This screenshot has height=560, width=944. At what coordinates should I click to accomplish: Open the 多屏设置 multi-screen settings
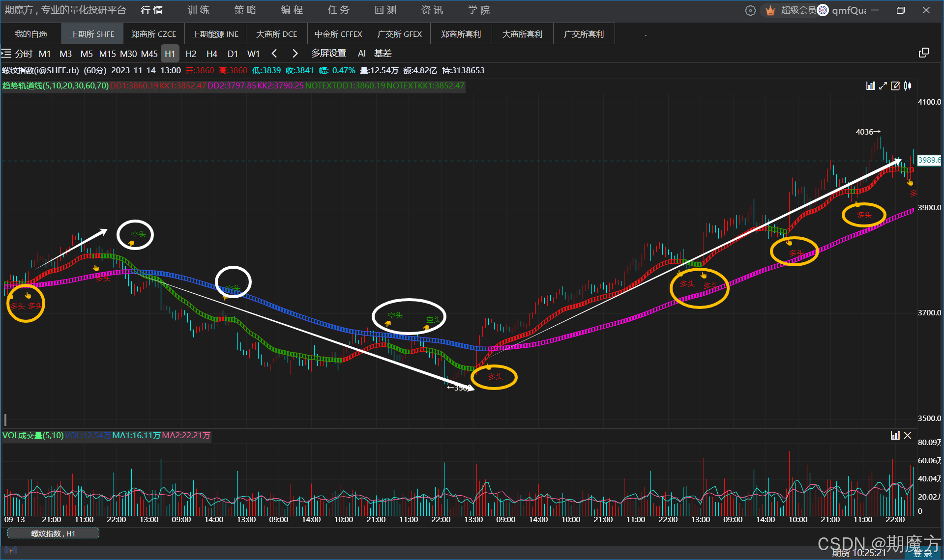click(x=328, y=53)
